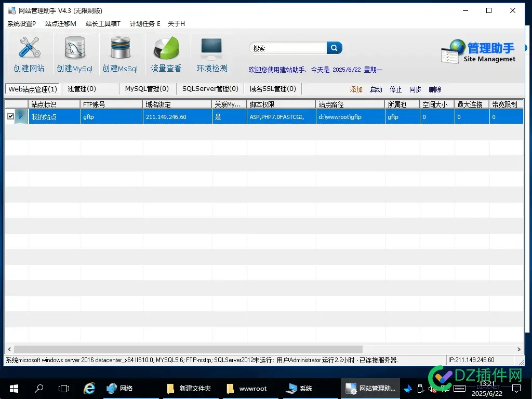Click 启动 to start the site
This screenshot has width=532, height=399.
click(x=376, y=89)
